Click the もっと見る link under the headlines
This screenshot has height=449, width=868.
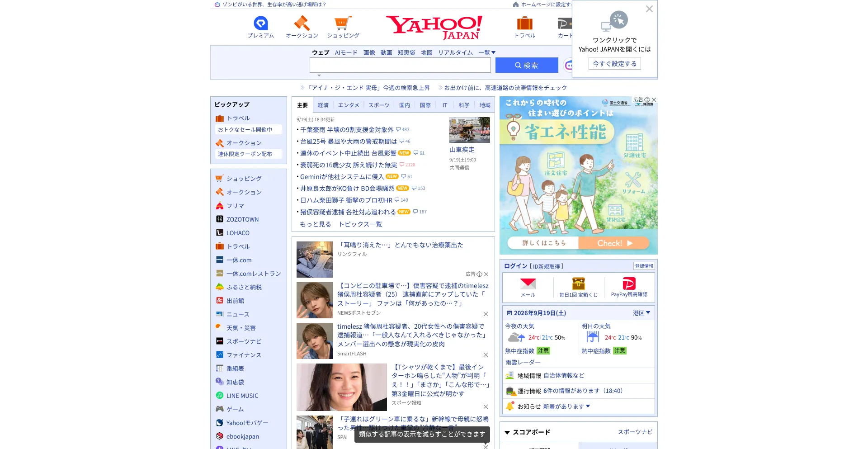pyautogui.click(x=316, y=224)
